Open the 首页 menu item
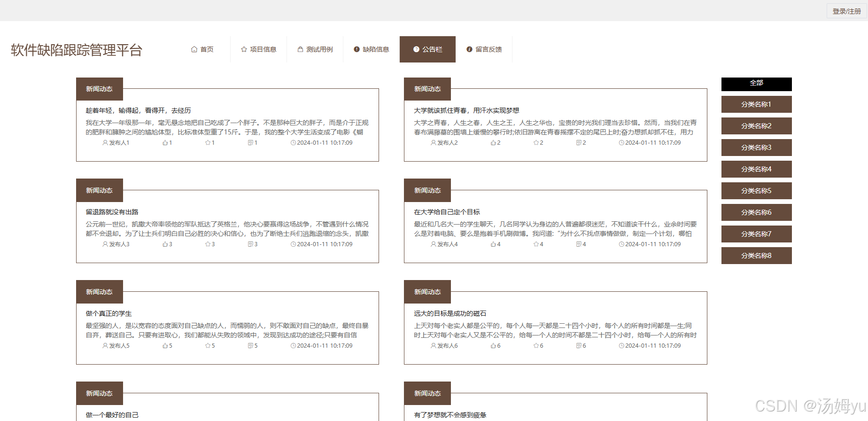The height and width of the screenshot is (421, 868). 202,49
